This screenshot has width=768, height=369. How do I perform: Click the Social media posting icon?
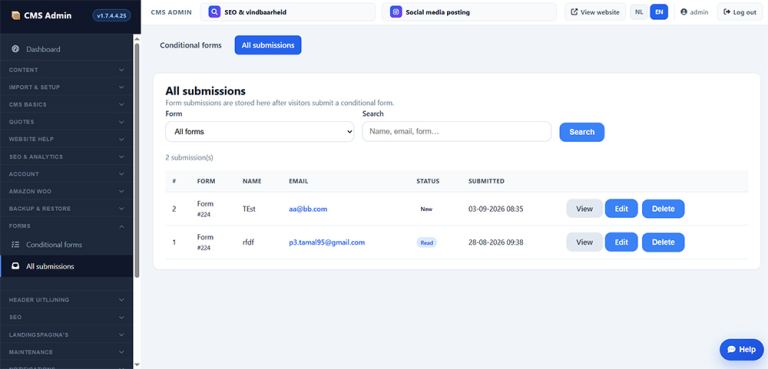[x=396, y=12]
